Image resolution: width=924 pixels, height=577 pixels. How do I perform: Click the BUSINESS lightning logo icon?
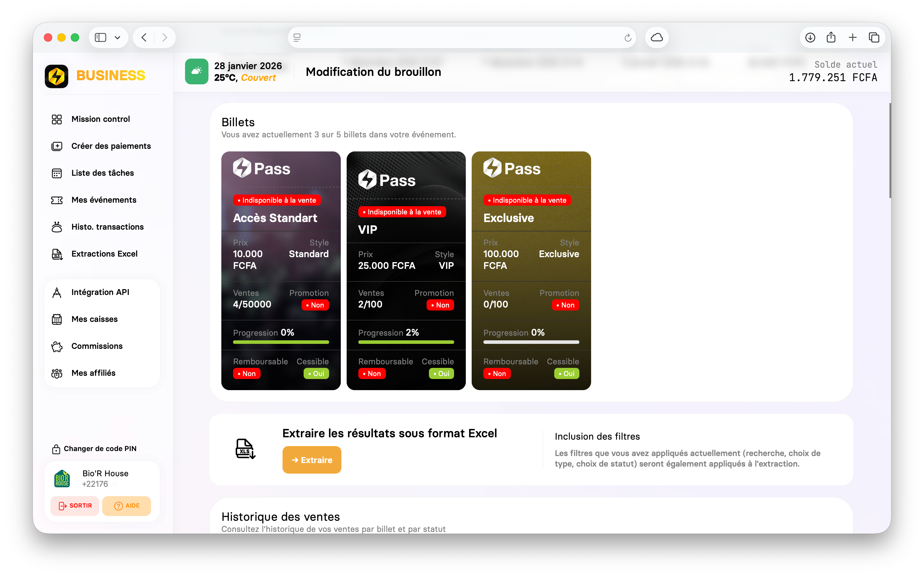57,76
